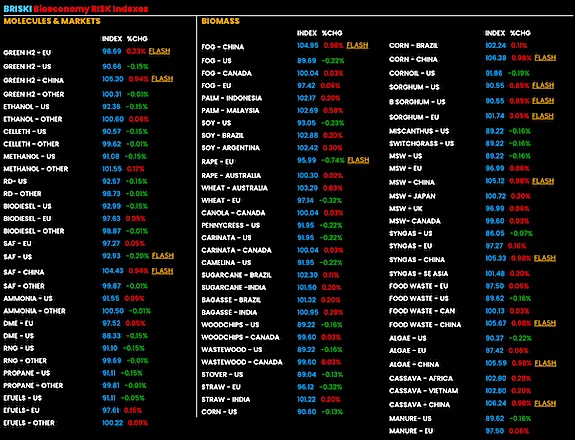575x440 pixels.
Task: Click the PALM - INDONESIA row label
Action: click(232, 98)
